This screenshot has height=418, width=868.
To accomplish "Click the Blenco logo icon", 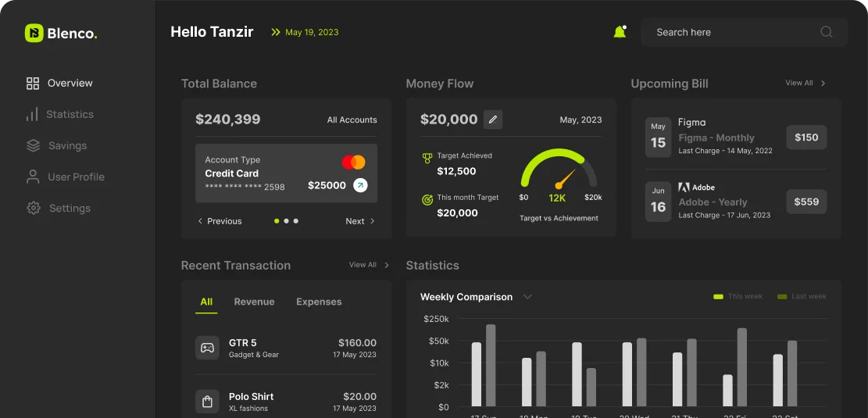I will 34,33.
